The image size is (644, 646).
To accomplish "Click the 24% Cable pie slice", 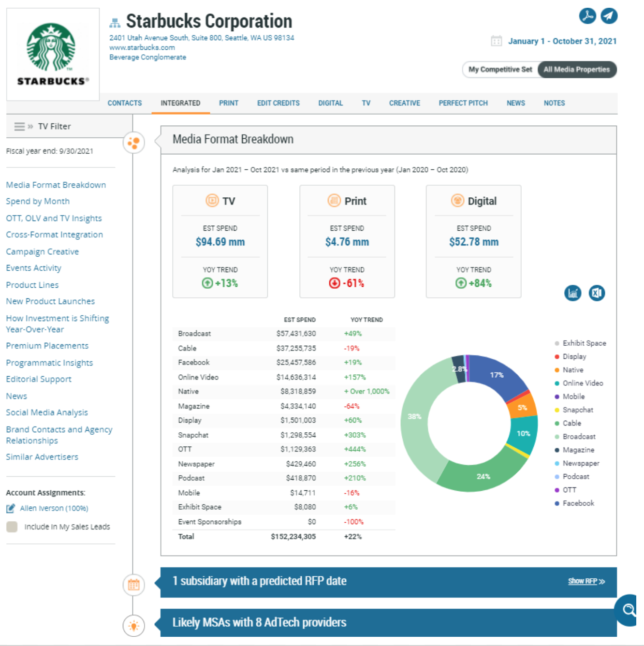I will pos(483,476).
